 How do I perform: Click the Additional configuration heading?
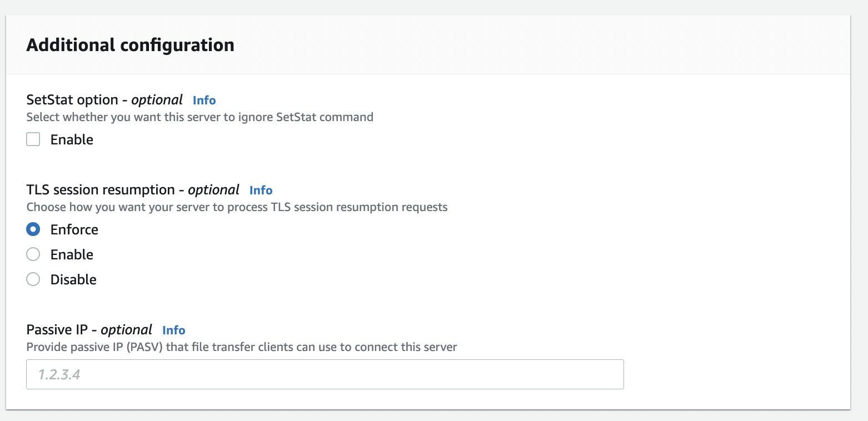click(x=131, y=44)
